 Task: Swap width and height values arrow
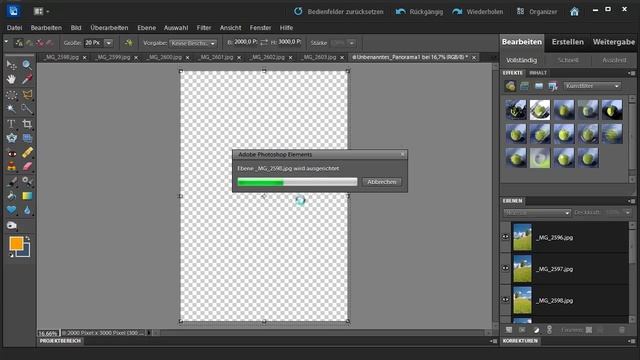264,42
